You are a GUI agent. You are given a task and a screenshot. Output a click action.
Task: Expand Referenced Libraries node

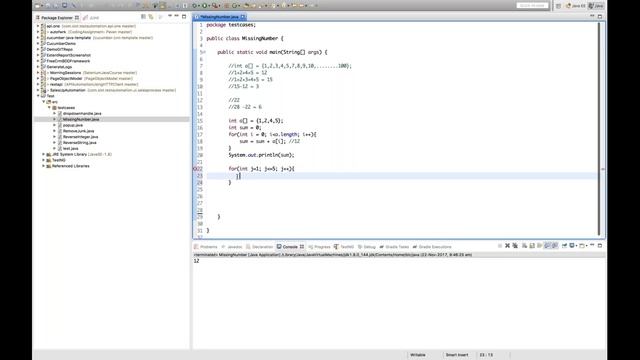44,166
